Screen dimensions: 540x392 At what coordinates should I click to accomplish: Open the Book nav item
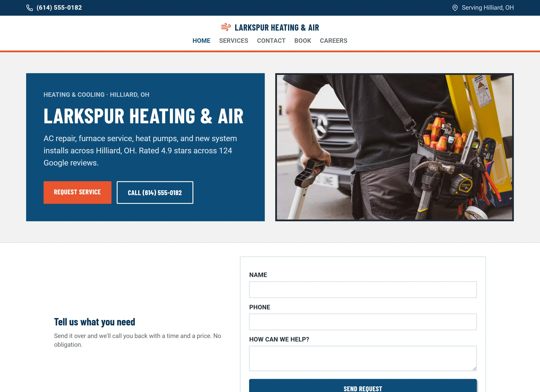303,41
